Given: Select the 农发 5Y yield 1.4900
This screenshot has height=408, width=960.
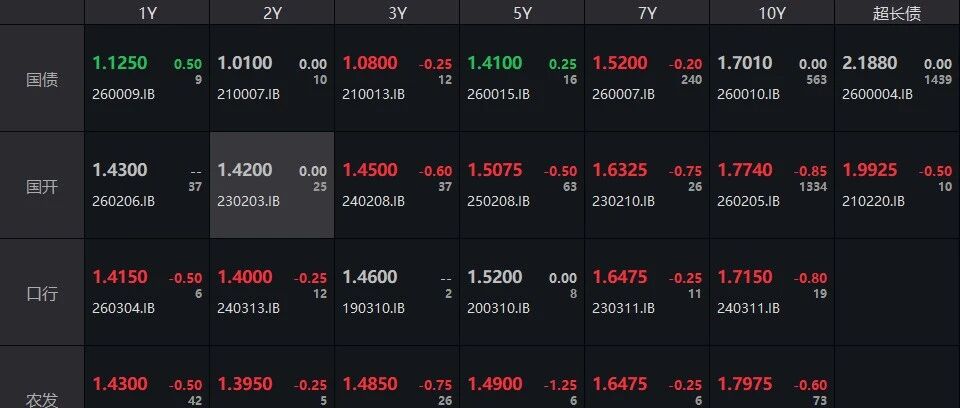Looking at the screenshot, I should pyautogui.click(x=495, y=384).
